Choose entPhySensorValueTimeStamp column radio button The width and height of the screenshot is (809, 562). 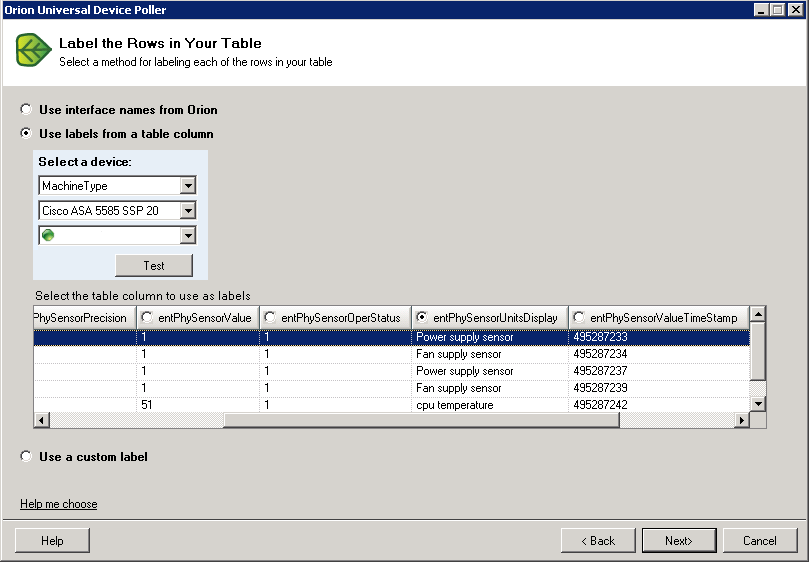(x=579, y=317)
